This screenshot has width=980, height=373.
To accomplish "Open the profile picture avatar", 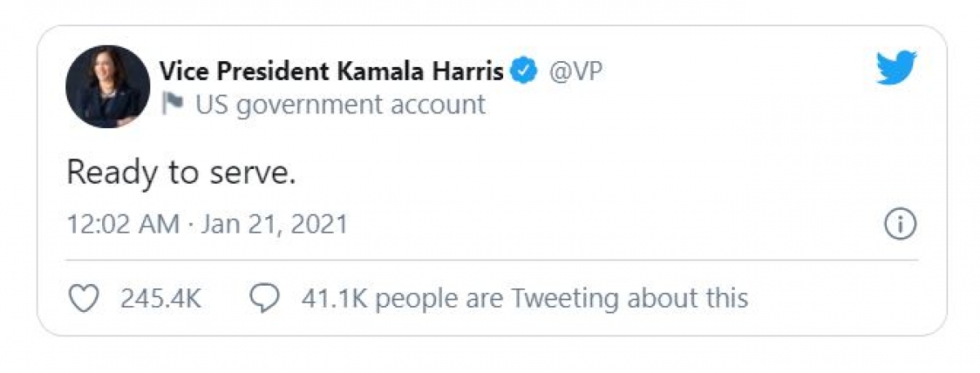I will [x=108, y=87].
